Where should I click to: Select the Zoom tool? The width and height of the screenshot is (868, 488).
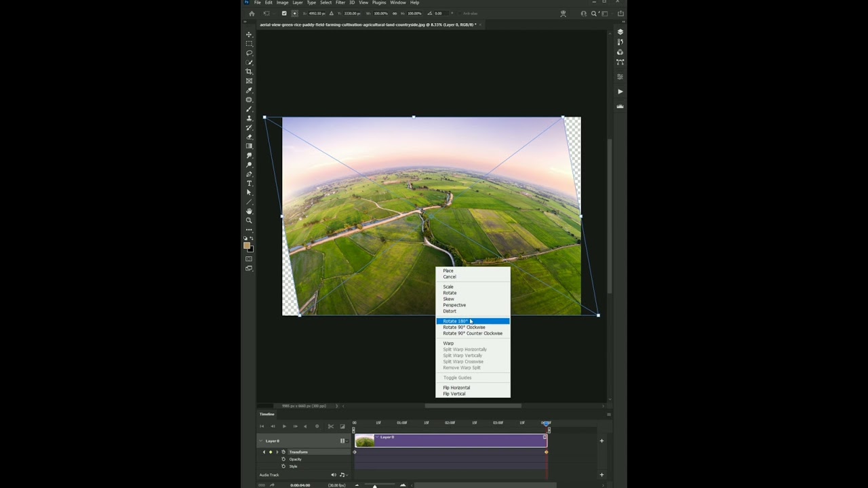coord(249,220)
